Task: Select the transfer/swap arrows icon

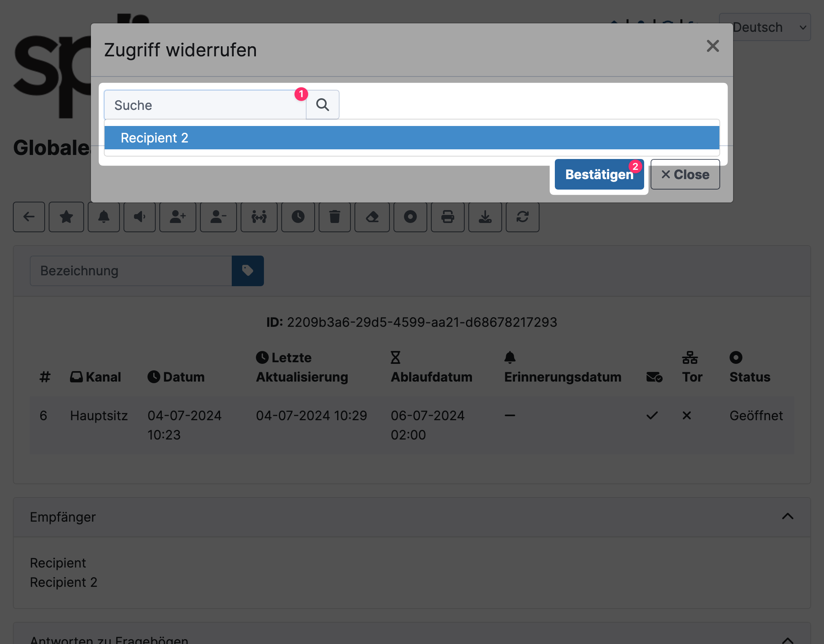Action: coord(260,216)
